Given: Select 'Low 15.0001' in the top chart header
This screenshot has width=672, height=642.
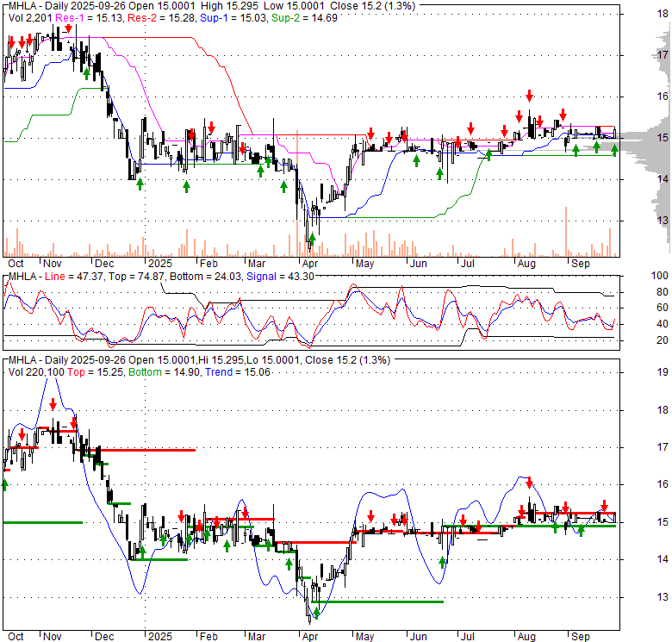Looking at the screenshot, I should 294,6.
